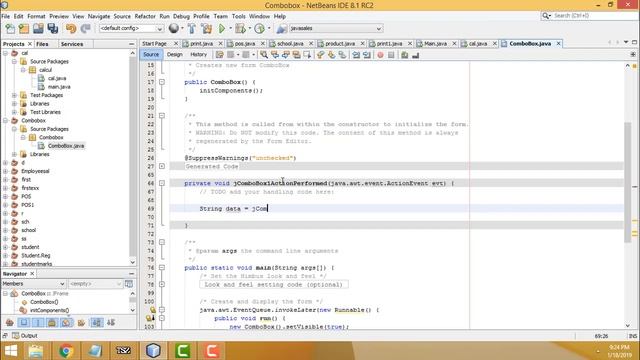Click the Undo toolbar icon
Image resolution: width=640 pixels, height=360 pixels.
71,28
